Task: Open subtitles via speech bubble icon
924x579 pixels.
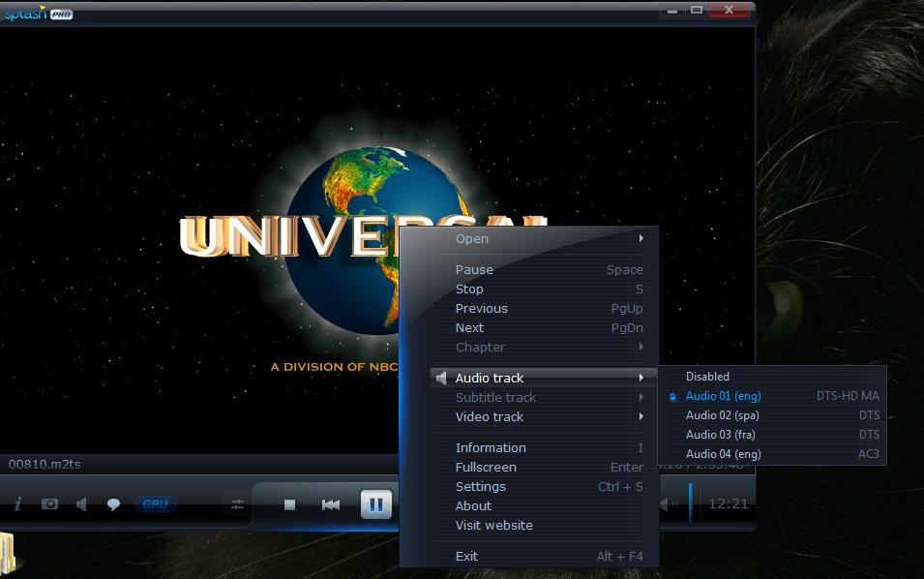Action: coord(113,504)
